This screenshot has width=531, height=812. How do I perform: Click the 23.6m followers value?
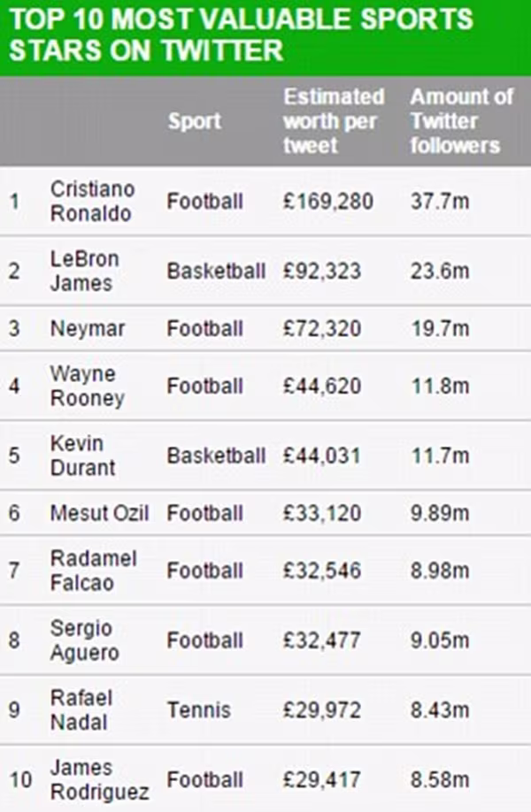[x=440, y=271]
